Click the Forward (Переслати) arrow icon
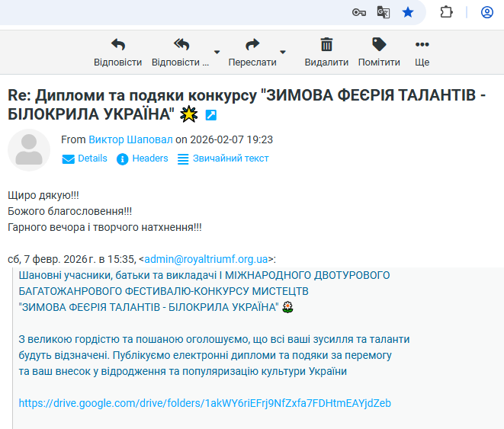Image resolution: width=504 pixels, height=429 pixels. pyautogui.click(x=252, y=45)
